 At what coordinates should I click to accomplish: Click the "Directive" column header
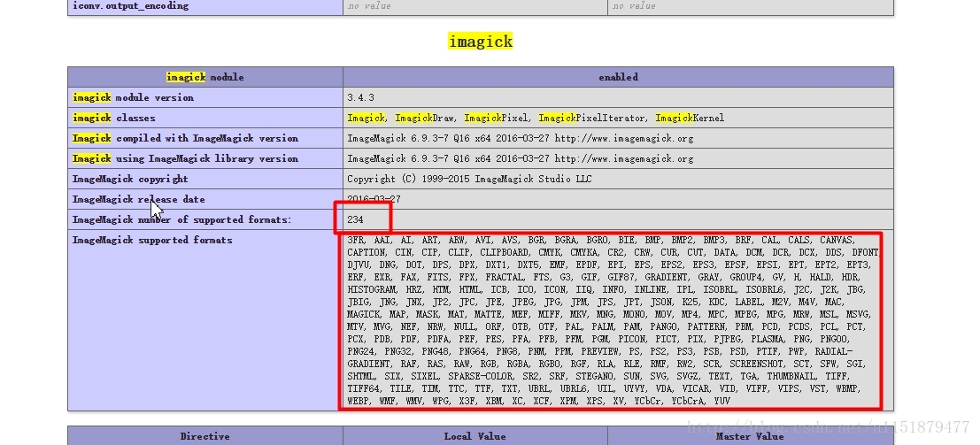[x=205, y=436]
